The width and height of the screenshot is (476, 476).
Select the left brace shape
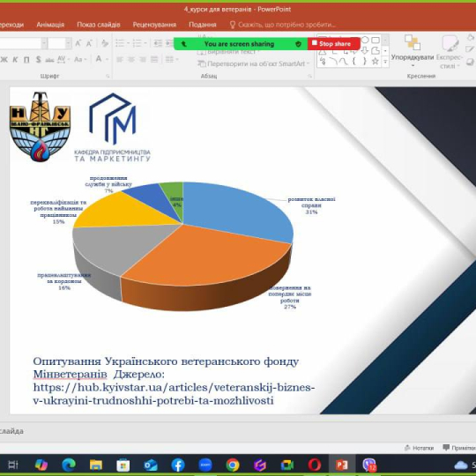pos(354,62)
